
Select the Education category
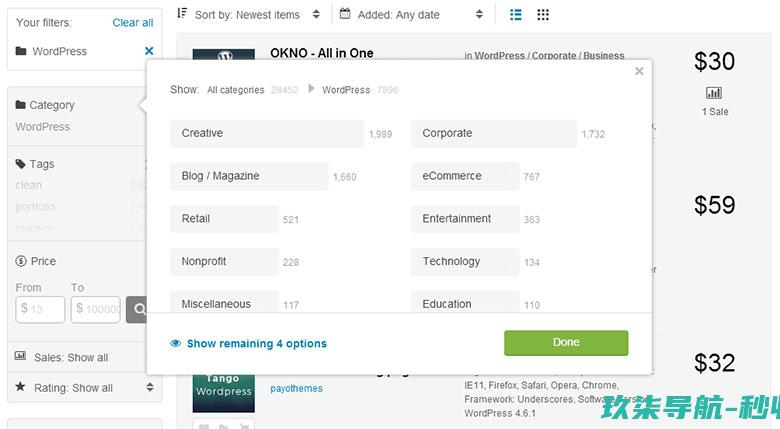pyautogui.click(x=465, y=302)
